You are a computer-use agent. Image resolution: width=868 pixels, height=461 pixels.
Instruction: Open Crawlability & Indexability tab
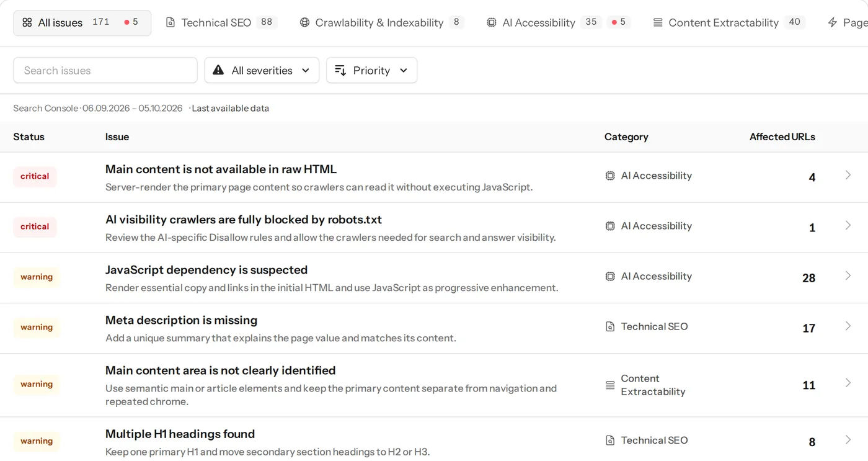pyautogui.click(x=381, y=23)
